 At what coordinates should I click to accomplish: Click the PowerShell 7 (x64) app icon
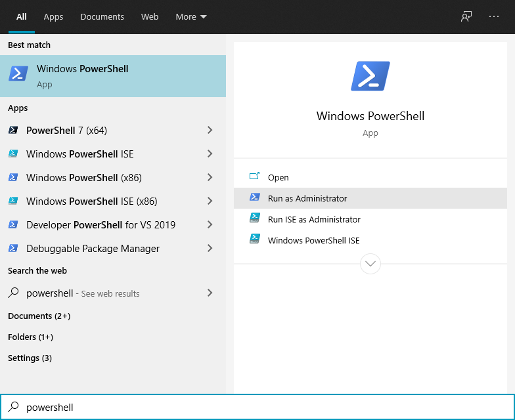pos(13,131)
